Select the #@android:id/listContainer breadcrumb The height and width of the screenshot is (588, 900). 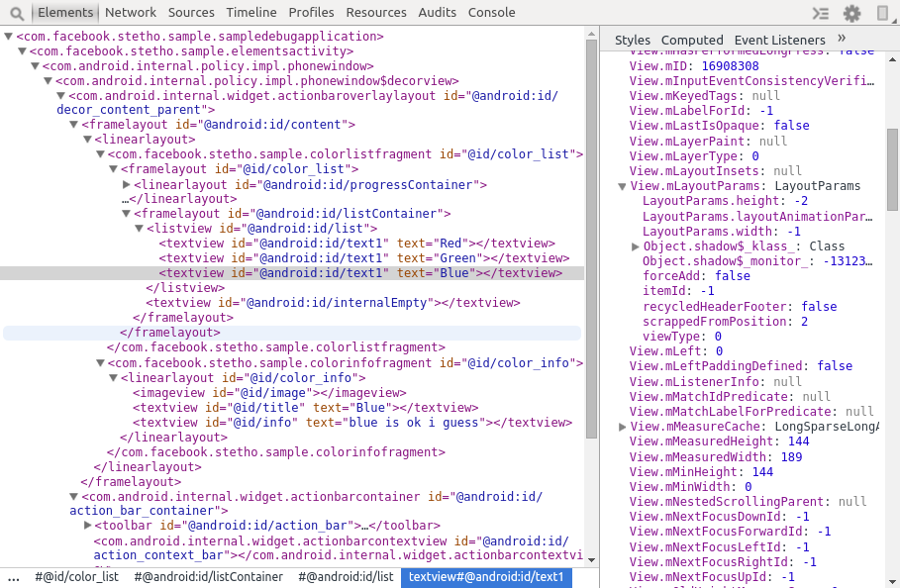[208, 577]
